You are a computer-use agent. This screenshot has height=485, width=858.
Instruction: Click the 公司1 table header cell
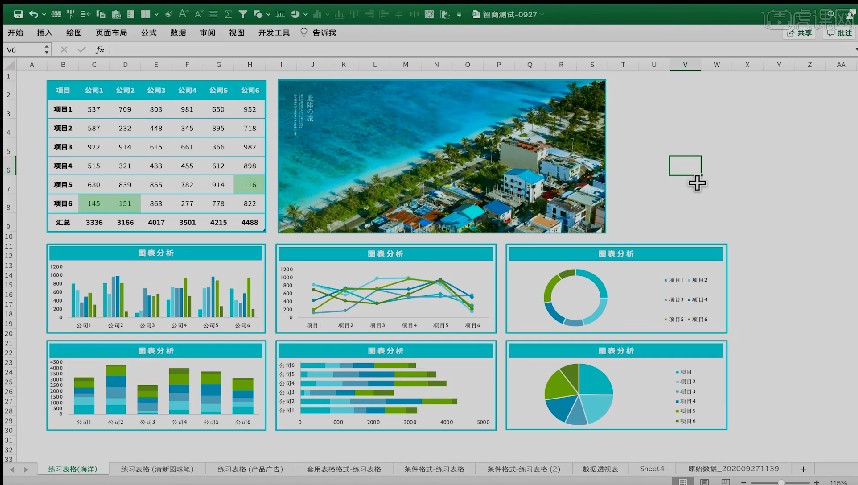94,90
